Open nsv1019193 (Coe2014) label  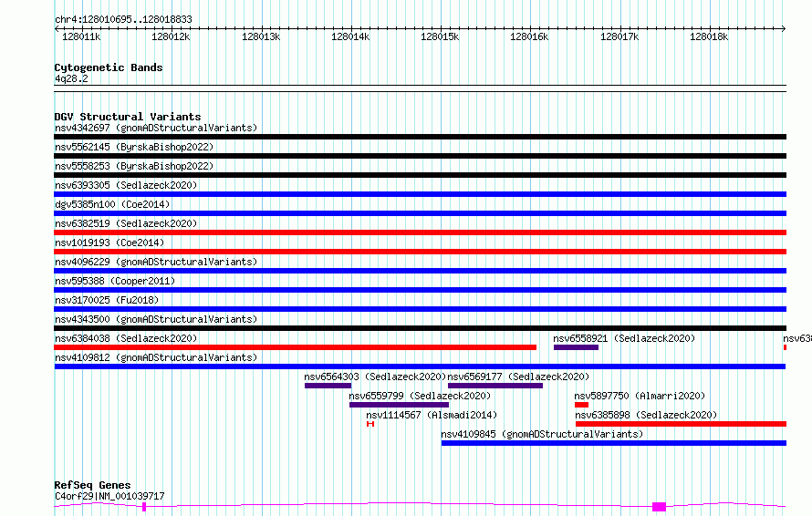[x=109, y=243]
